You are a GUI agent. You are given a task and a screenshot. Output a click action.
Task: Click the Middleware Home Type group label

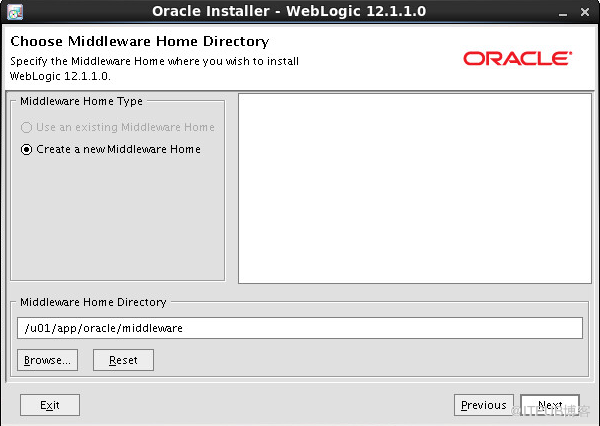coord(82,101)
